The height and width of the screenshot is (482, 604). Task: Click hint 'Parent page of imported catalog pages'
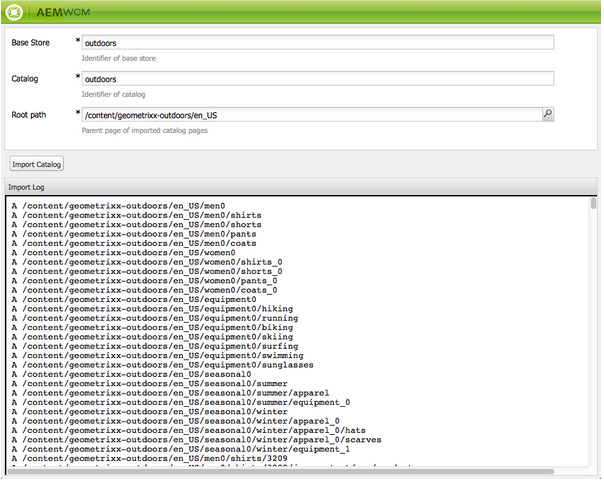pyautogui.click(x=144, y=131)
